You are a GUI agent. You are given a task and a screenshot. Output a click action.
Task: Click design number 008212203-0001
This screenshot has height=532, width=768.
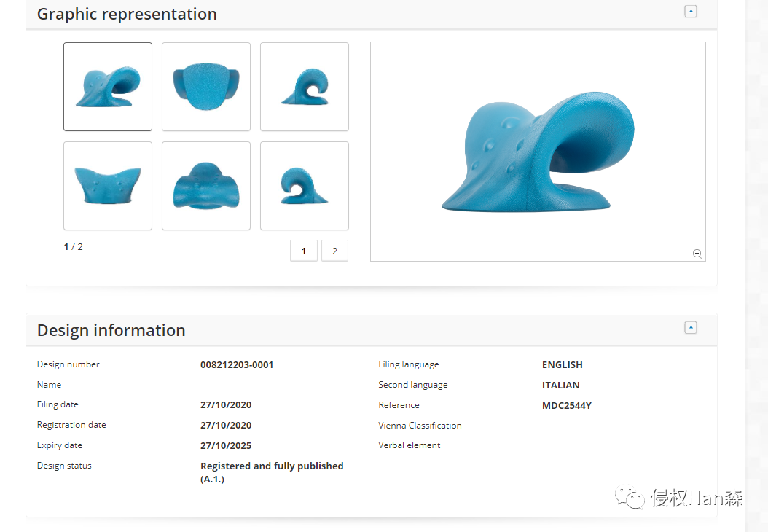[x=237, y=365]
